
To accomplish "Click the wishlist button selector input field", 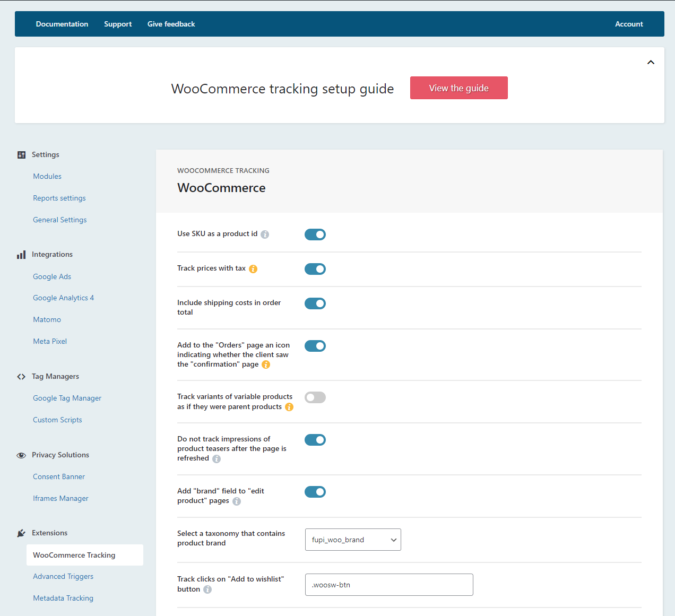I will coord(389,585).
